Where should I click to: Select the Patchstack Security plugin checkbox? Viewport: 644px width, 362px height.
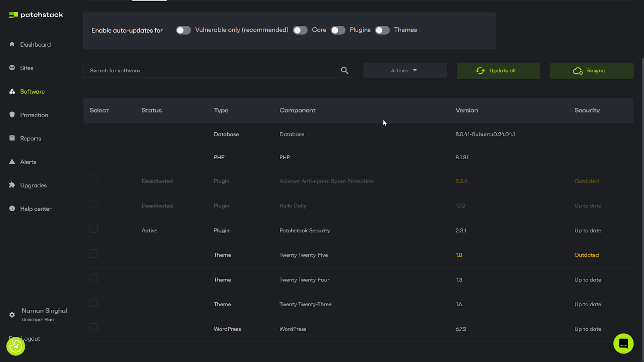click(x=94, y=229)
